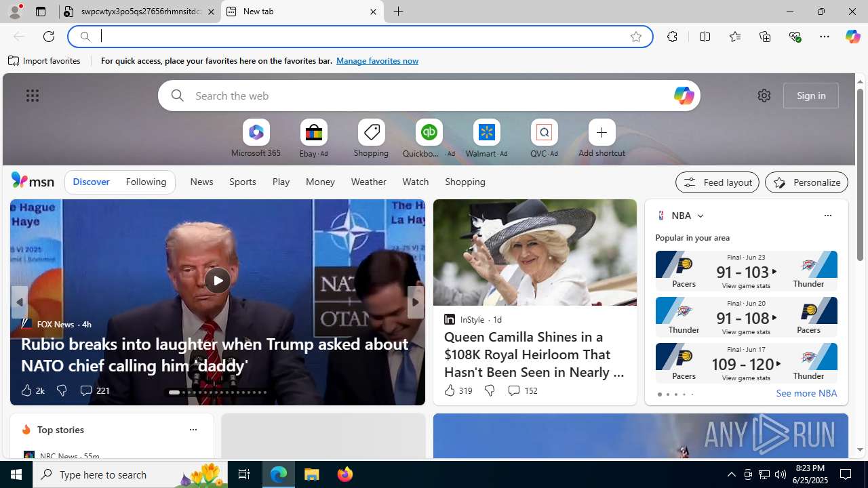View 221 comments on Rubio article
The height and width of the screenshot is (488, 868).
coord(94,390)
